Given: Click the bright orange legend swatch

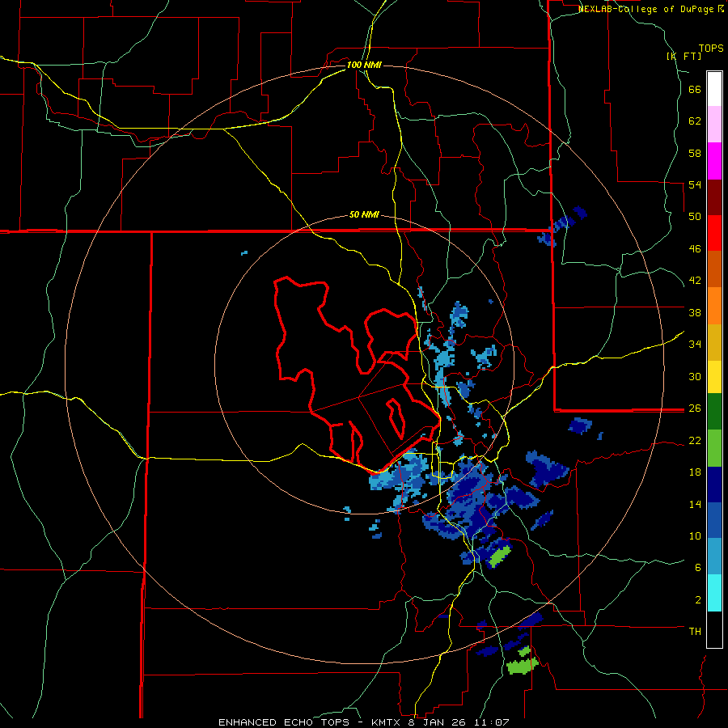Looking at the screenshot, I should point(714,306).
